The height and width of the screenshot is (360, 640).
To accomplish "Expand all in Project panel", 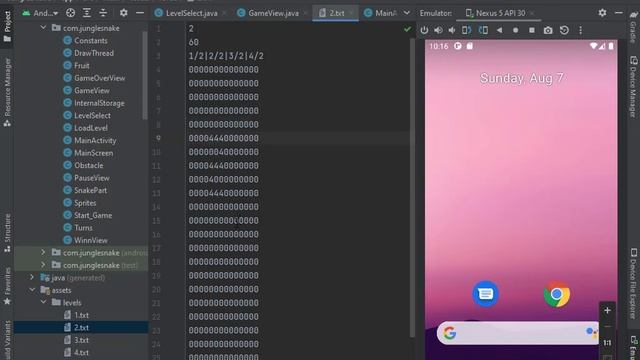I will [87, 13].
